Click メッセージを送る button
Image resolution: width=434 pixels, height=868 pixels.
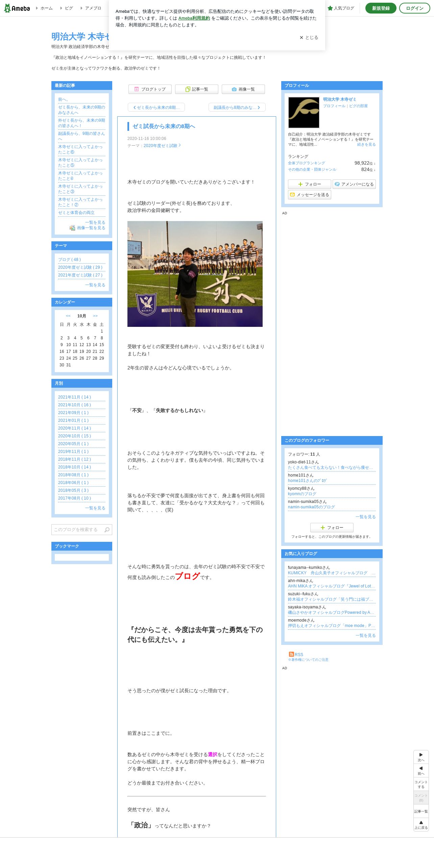point(310,195)
